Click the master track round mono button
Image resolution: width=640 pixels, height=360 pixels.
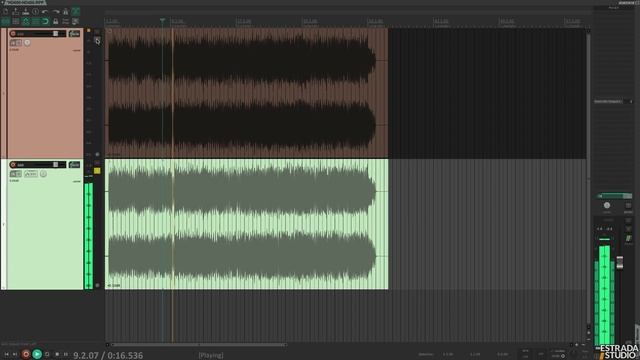(x=607, y=205)
